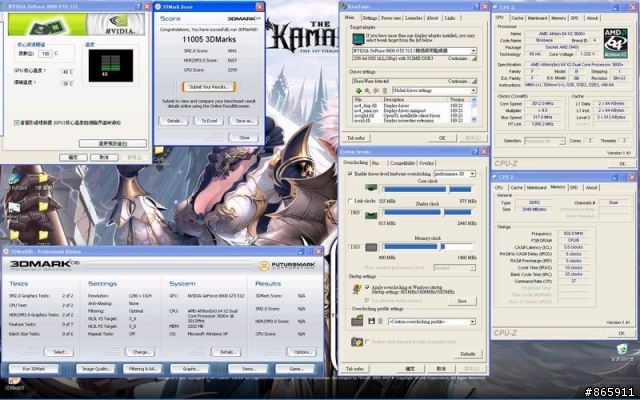640x400 pixels.
Task: Click the overclocking profile card icon
Action: 357,321
